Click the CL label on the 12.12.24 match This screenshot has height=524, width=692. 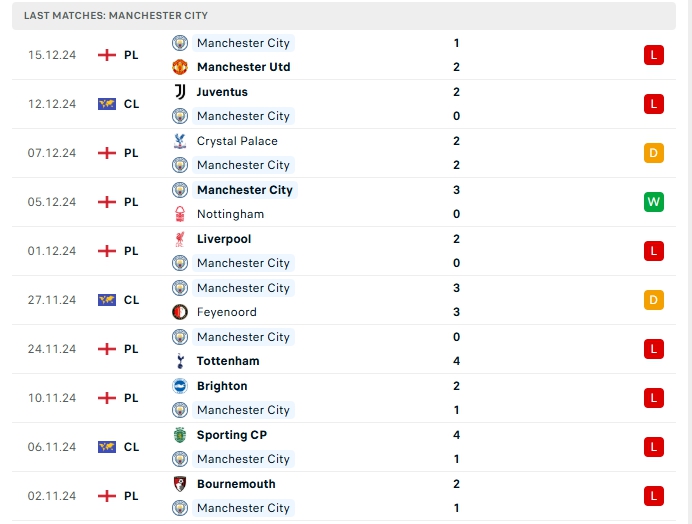[131, 104]
